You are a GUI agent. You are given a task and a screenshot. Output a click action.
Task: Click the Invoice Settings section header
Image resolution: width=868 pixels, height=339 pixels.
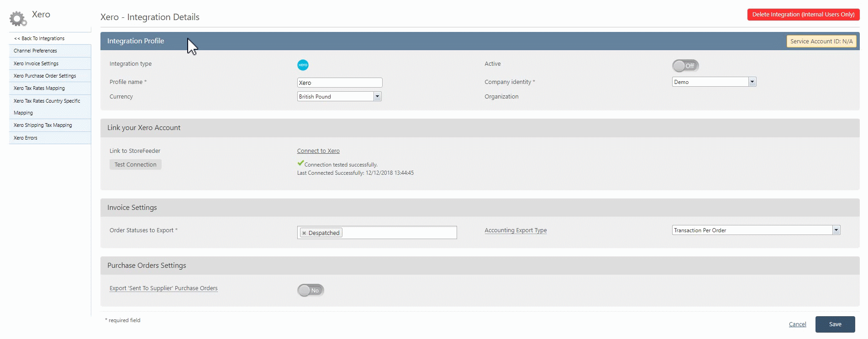pos(480,208)
